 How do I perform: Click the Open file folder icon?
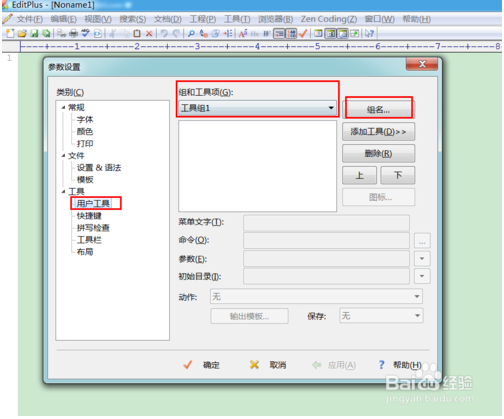[22, 33]
